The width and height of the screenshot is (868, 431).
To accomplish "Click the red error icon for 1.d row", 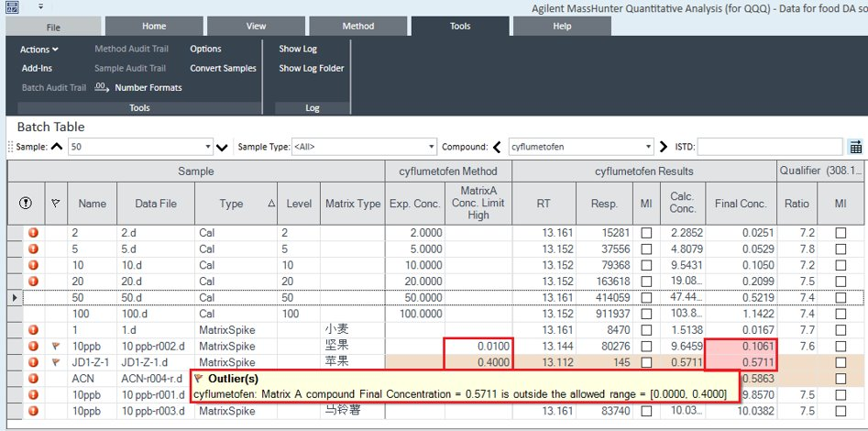I will (33, 330).
